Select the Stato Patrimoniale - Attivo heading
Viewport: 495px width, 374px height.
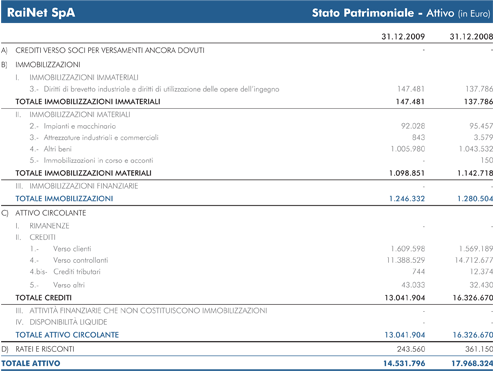(x=383, y=13)
